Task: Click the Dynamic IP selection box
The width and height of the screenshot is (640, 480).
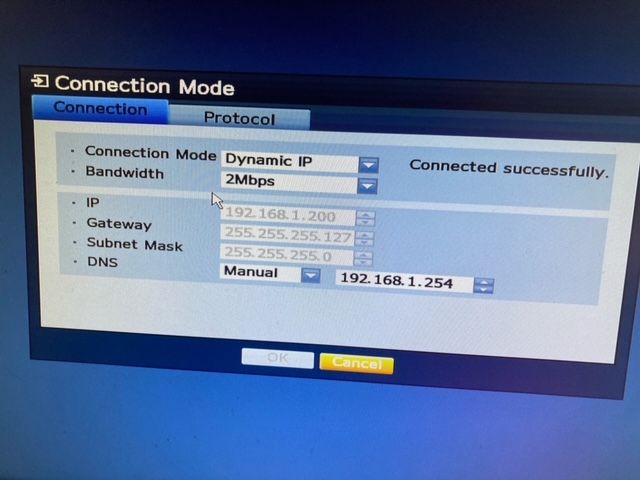Action: pyautogui.click(x=288, y=161)
